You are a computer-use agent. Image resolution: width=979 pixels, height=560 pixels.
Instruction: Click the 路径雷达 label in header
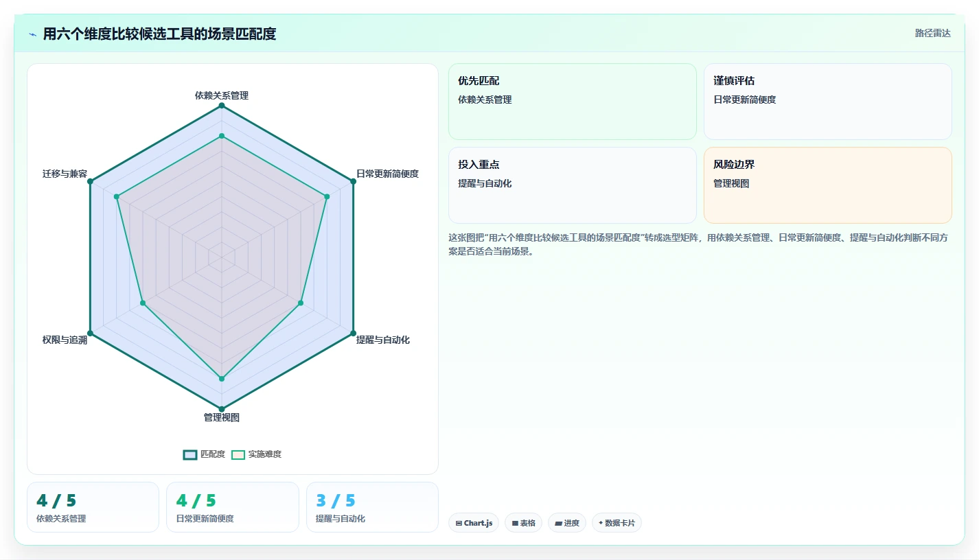point(932,33)
